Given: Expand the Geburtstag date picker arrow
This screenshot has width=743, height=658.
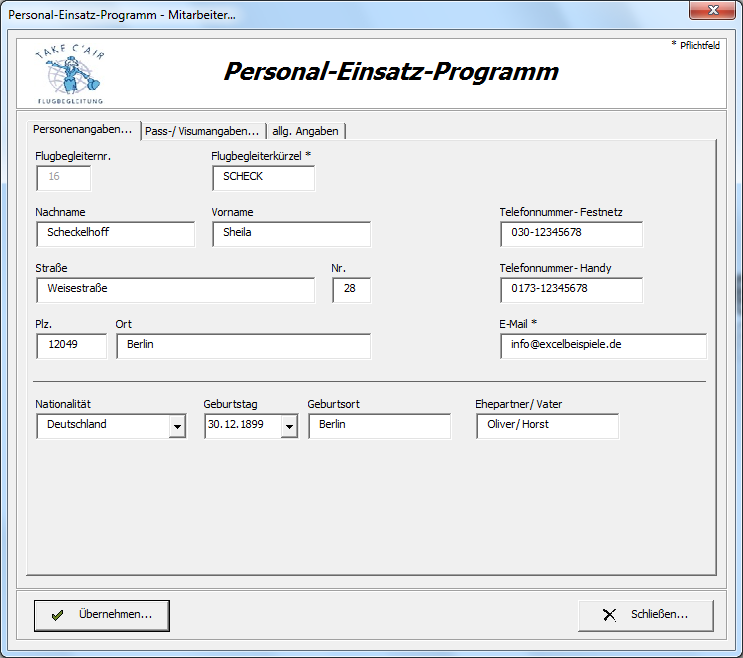Looking at the screenshot, I should [289, 426].
